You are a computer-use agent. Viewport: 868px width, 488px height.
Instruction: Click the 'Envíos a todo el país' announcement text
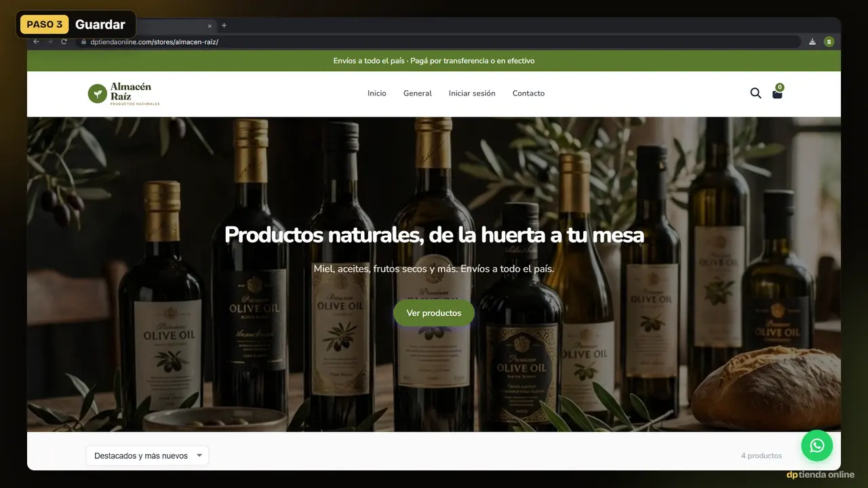pyautogui.click(x=434, y=61)
